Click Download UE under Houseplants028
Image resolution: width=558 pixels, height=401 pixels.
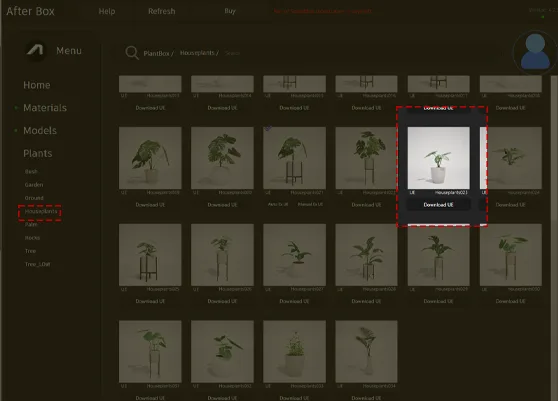click(366, 301)
